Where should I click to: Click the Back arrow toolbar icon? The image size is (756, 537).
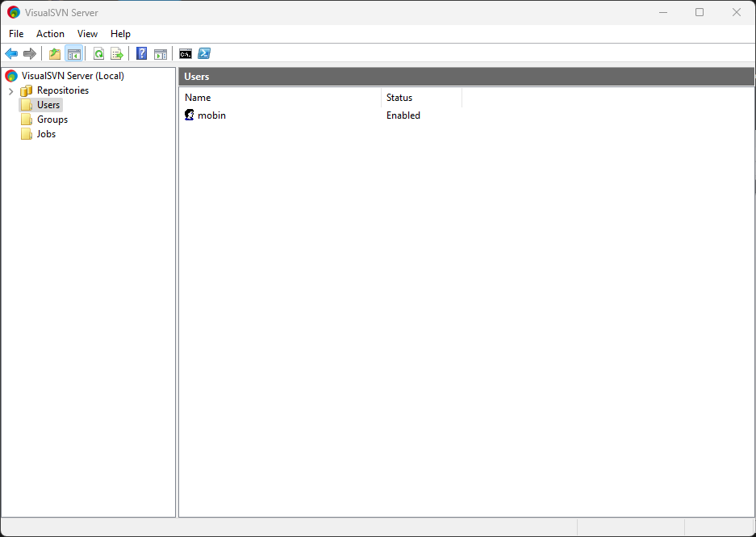[11, 54]
